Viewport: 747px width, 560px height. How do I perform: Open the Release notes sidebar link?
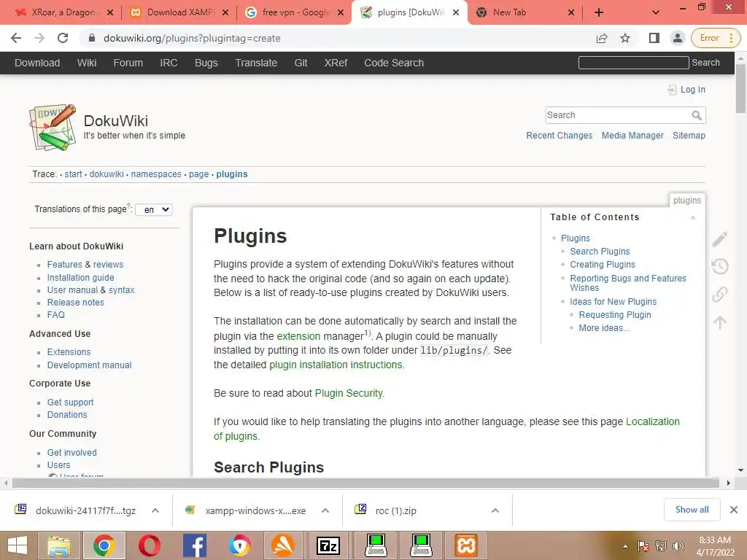[75, 303]
